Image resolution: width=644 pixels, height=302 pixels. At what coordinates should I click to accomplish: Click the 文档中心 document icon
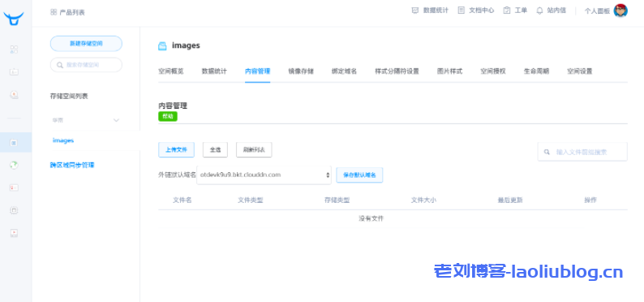click(x=462, y=11)
